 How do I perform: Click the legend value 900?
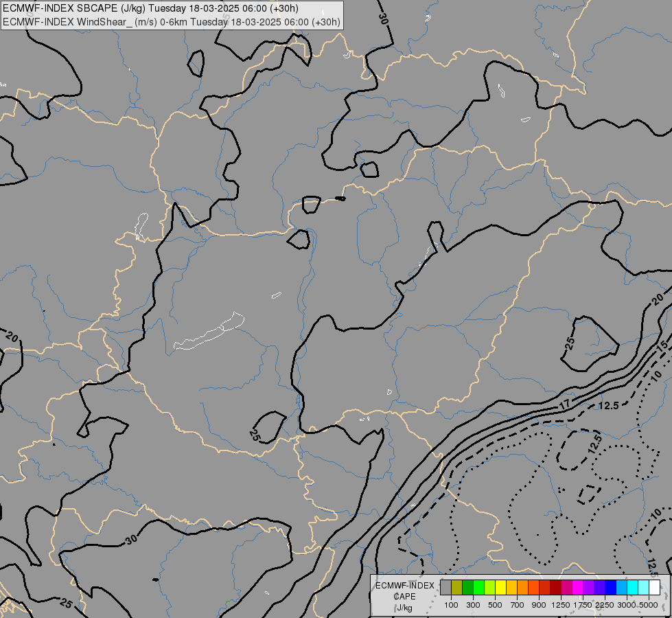click(x=539, y=605)
